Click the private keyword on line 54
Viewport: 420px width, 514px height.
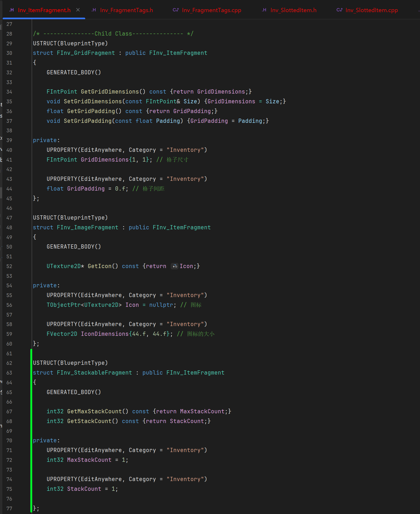click(x=45, y=285)
